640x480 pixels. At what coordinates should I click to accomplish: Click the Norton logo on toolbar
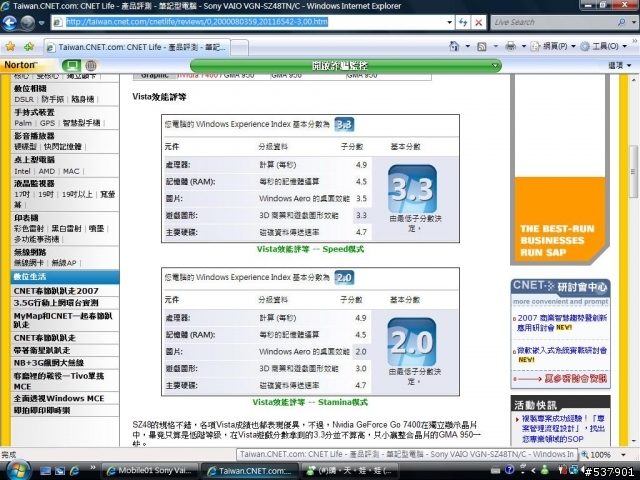[20, 65]
